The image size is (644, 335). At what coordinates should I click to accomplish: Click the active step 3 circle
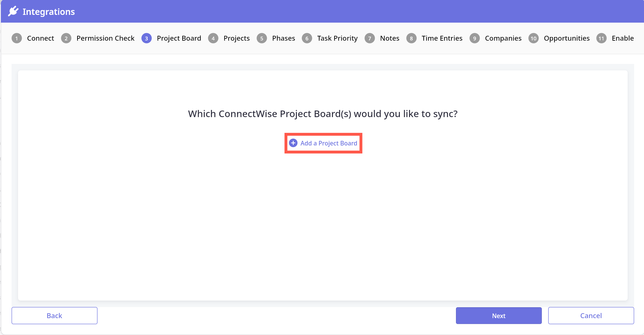coord(147,38)
